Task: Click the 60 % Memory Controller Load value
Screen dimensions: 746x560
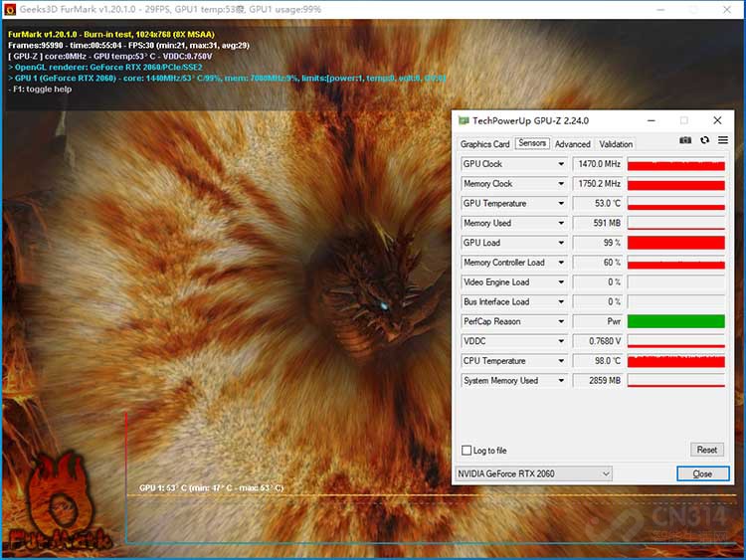Action: point(598,263)
